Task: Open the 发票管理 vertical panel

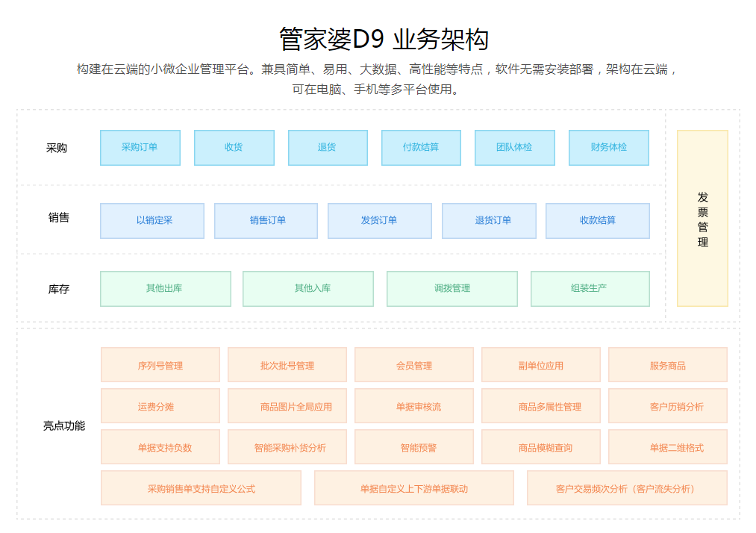Action: 702,219
